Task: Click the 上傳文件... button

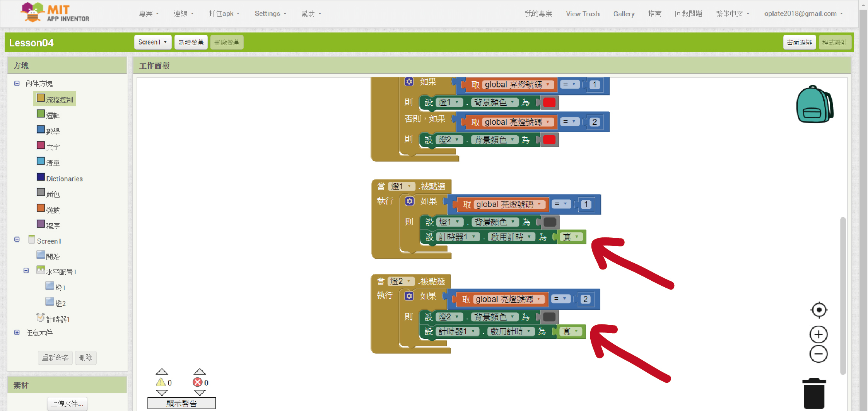Action: [67, 404]
